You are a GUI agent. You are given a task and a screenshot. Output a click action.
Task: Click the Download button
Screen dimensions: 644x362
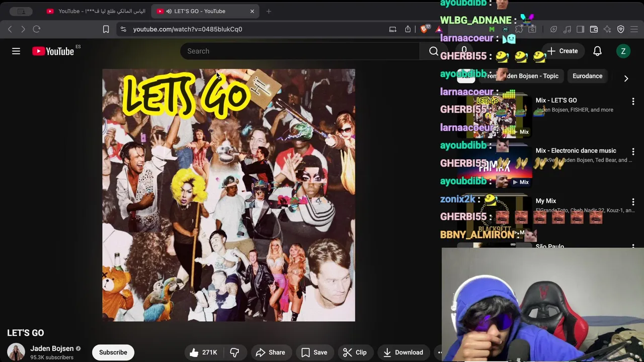click(403, 352)
